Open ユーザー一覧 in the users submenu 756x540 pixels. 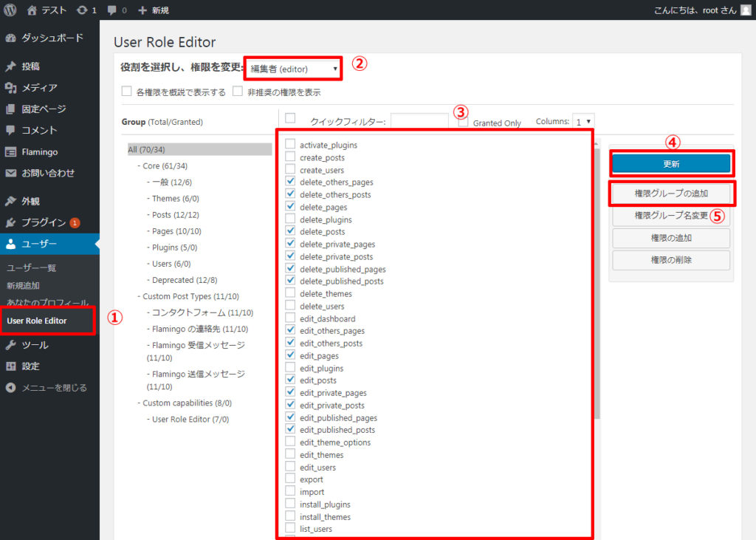click(x=31, y=267)
